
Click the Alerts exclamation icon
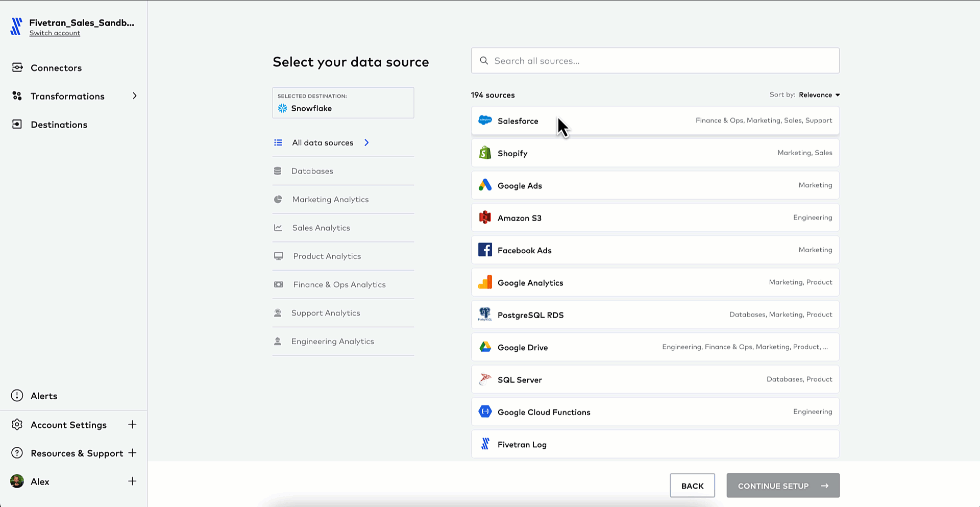[x=17, y=396]
